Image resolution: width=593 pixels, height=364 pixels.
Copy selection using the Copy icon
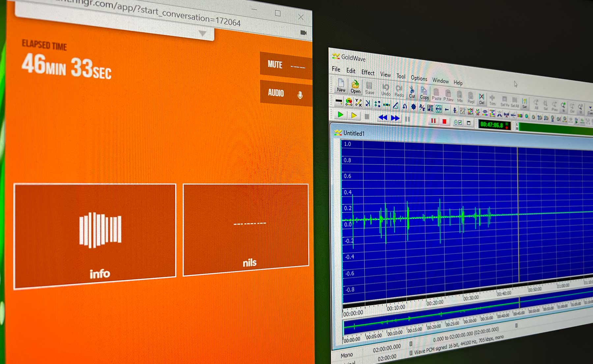click(424, 94)
